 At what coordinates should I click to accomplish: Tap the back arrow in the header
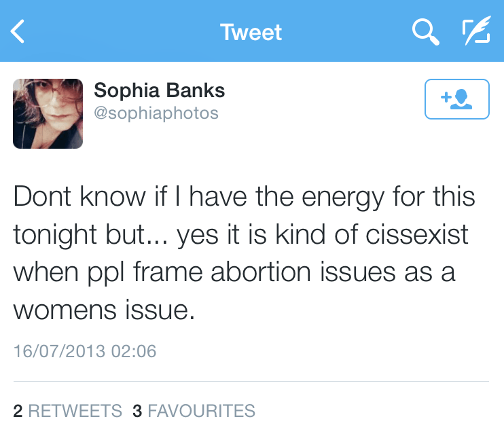click(x=18, y=32)
